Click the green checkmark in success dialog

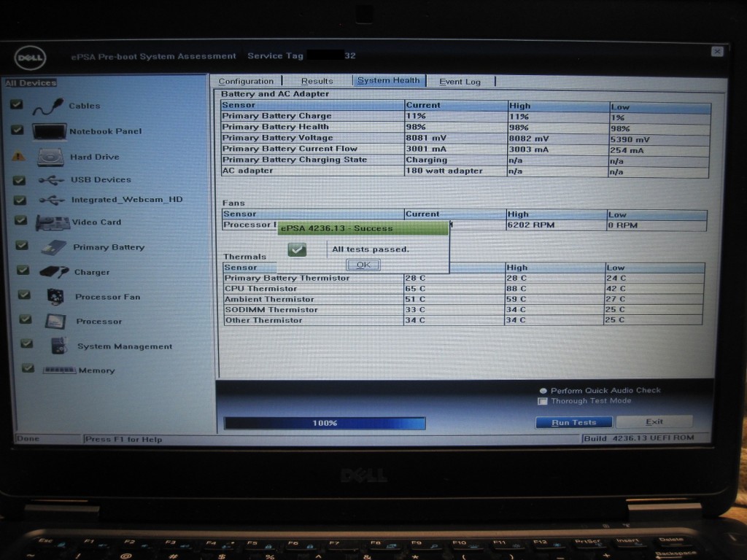(297, 249)
